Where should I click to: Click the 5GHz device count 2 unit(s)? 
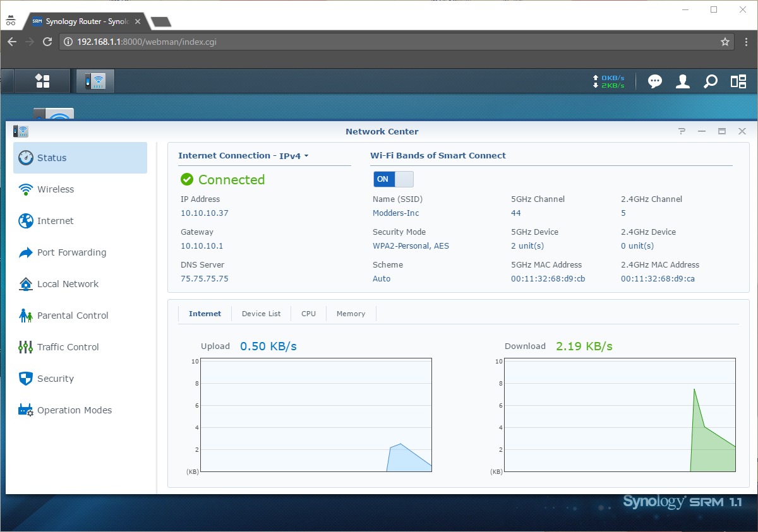click(527, 246)
